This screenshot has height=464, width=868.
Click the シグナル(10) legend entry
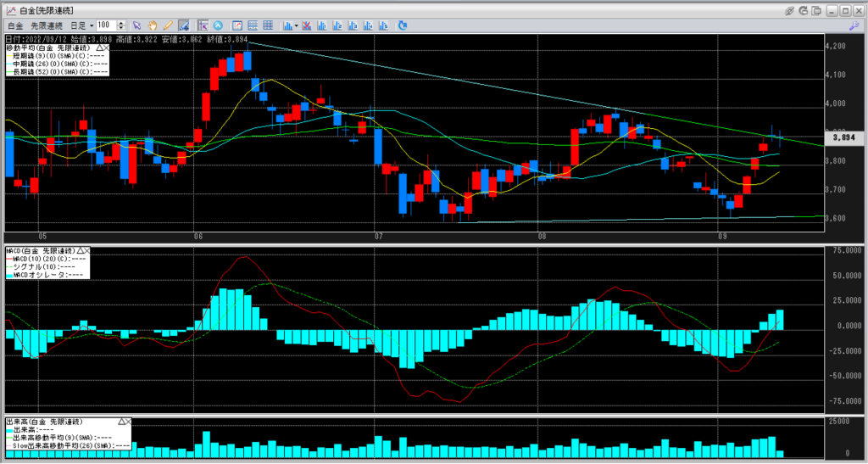[x=41, y=267]
